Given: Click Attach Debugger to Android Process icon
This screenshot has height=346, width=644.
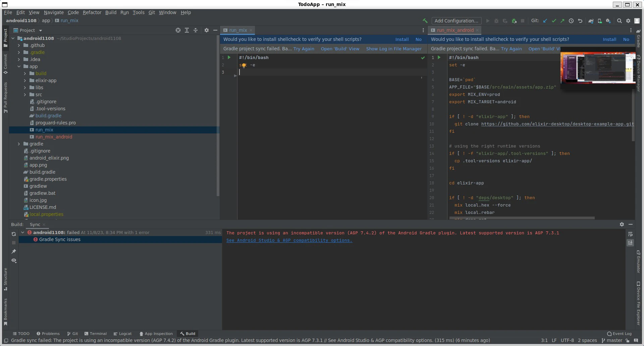Looking at the screenshot, I should [514, 21].
